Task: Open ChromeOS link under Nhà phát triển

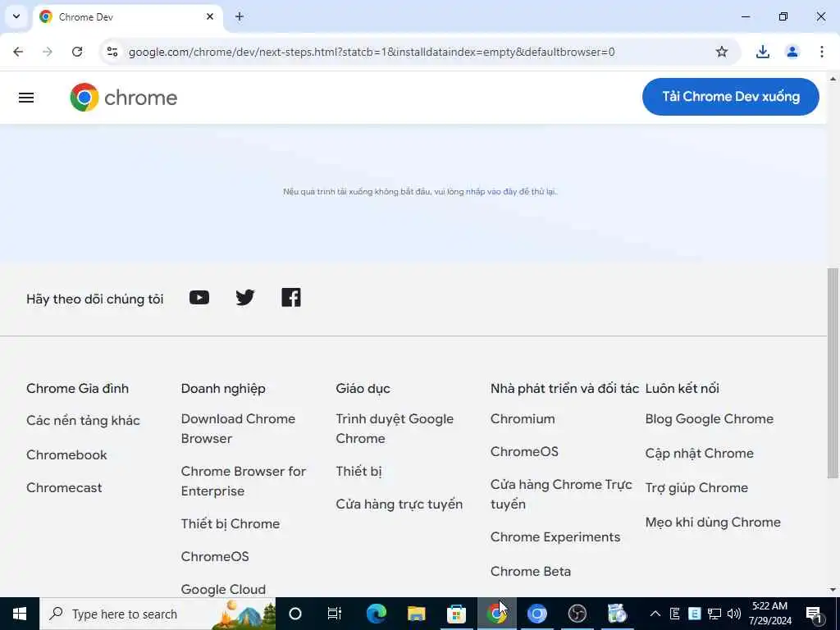Action: (x=524, y=452)
